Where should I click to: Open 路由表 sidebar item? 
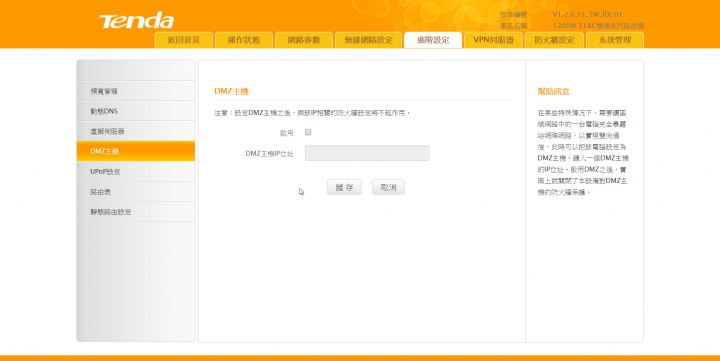coord(136,192)
